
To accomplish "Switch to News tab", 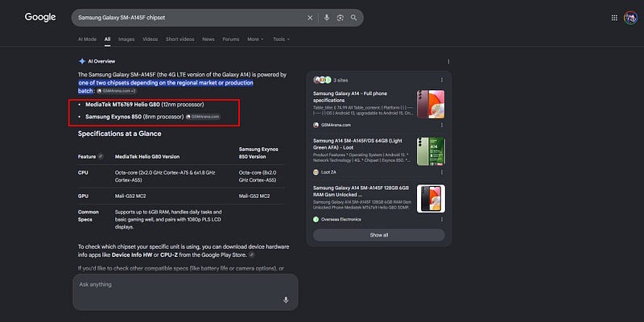I will tap(208, 39).
